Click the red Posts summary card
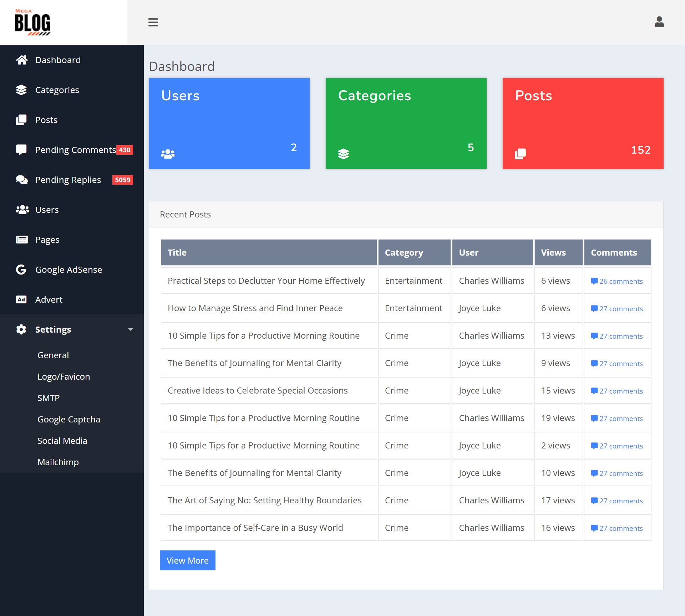The width and height of the screenshot is (685, 616). click(583, 123)
